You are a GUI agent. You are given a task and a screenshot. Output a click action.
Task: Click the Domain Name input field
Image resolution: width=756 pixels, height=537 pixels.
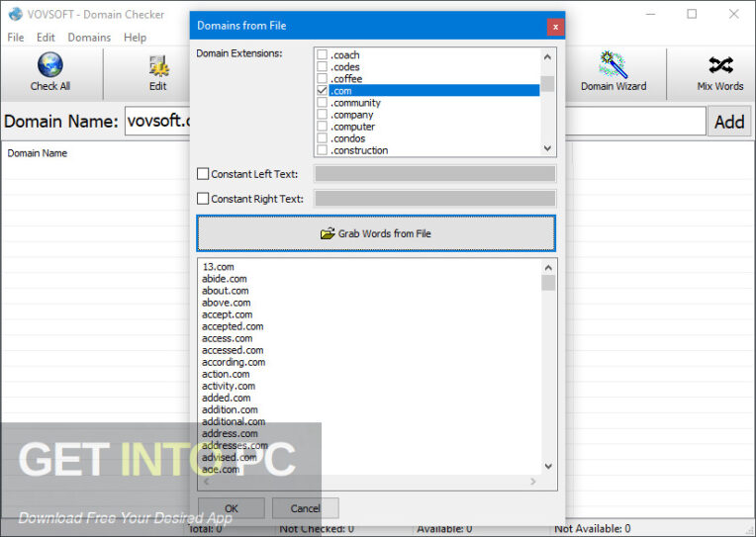(x=416, y=121)
